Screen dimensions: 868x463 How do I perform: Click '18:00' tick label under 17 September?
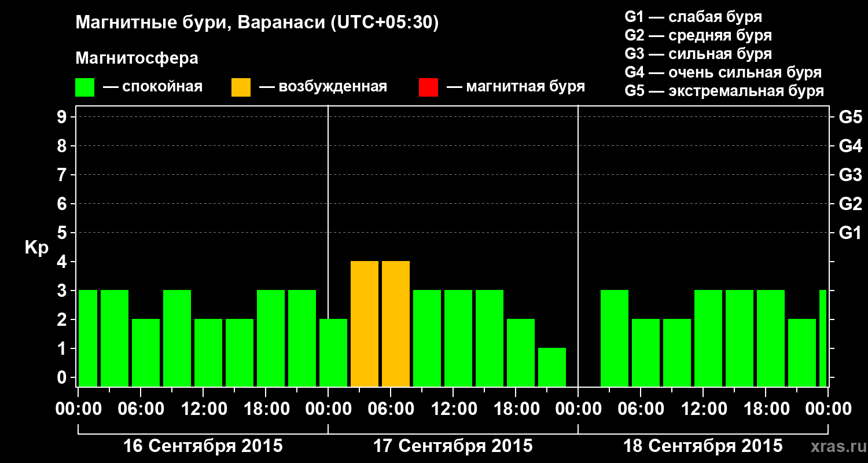pyautogui.click(x=516, y=409)
